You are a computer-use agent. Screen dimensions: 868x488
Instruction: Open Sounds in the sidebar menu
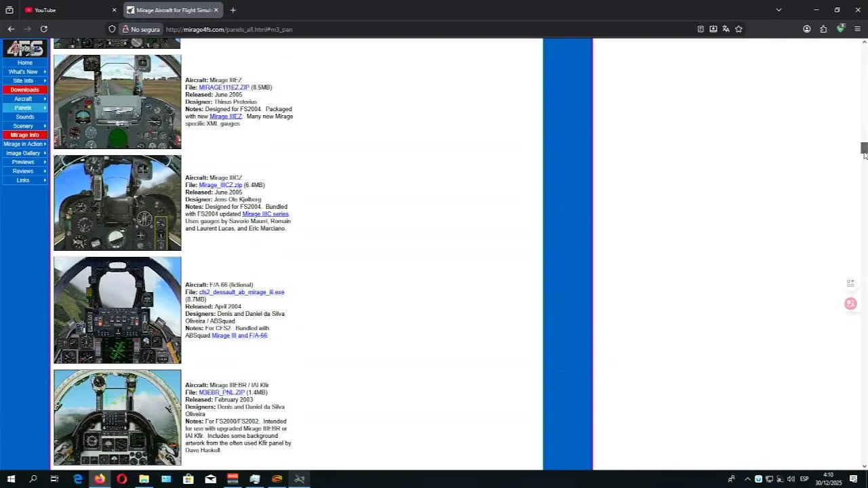pos(25,117)
